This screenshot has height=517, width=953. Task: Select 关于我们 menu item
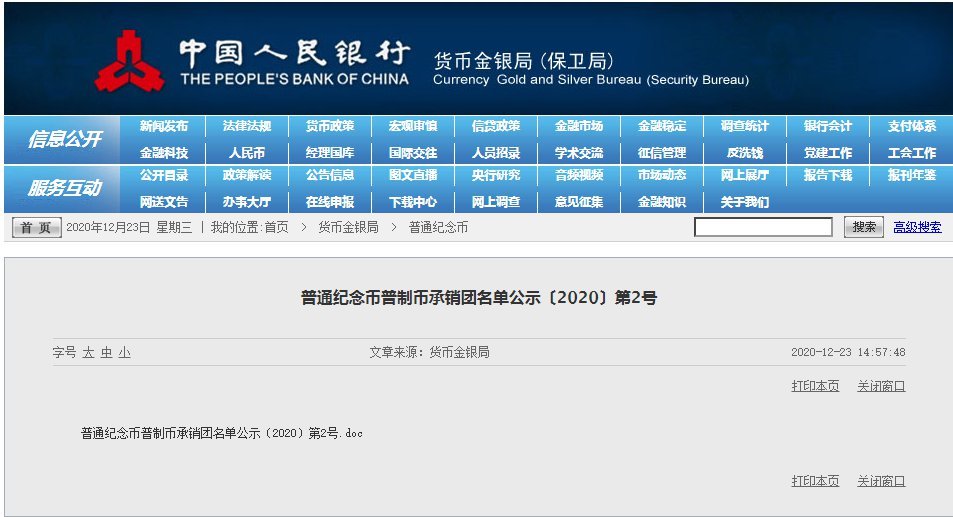(x=745, y=202)
